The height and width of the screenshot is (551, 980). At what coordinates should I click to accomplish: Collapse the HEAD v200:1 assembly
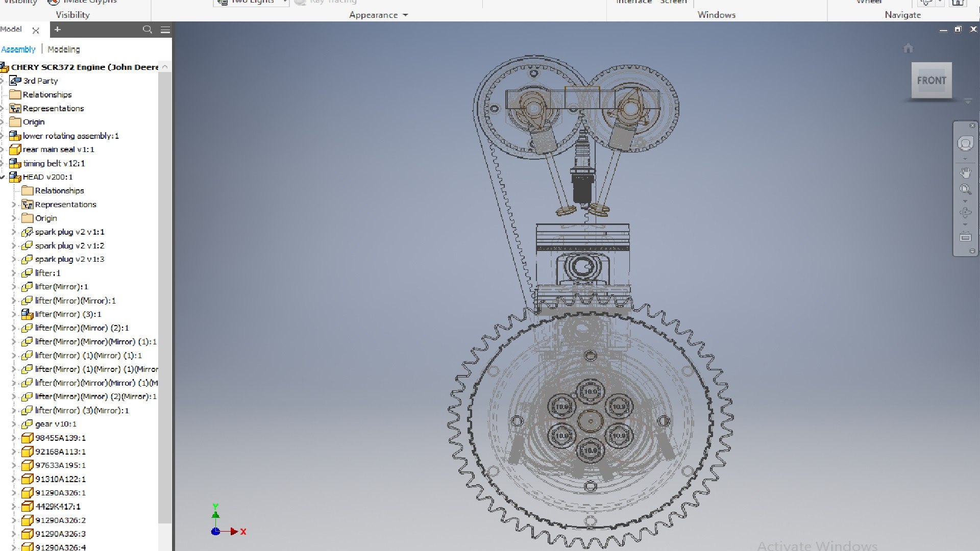(3, 177)
